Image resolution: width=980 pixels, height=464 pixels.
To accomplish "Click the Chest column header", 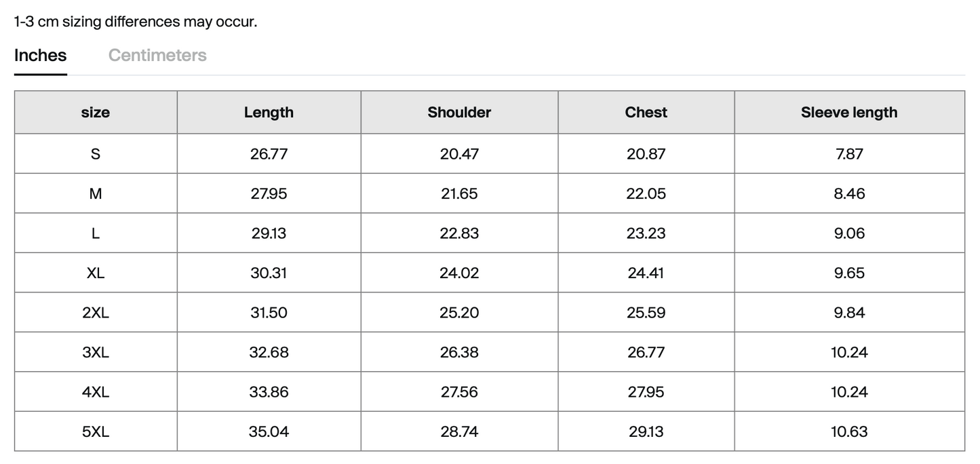I will click(646, 113).
